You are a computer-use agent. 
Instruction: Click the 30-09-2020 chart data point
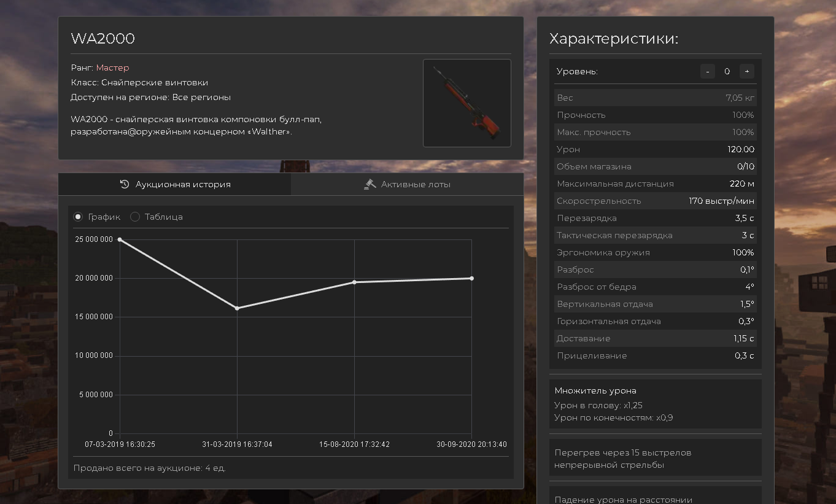pos(471,278)
